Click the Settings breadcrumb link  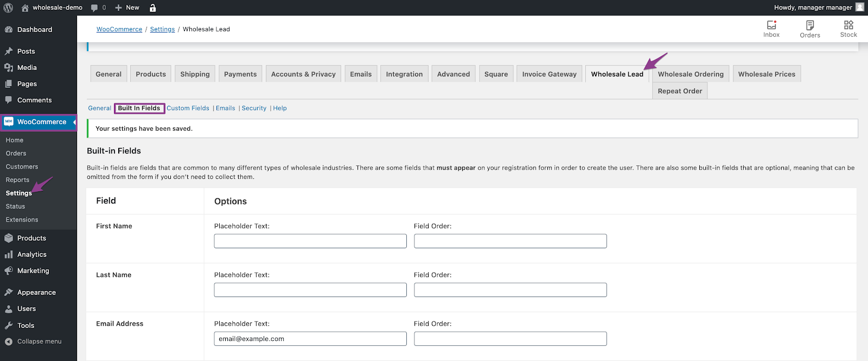pos(162,29)
